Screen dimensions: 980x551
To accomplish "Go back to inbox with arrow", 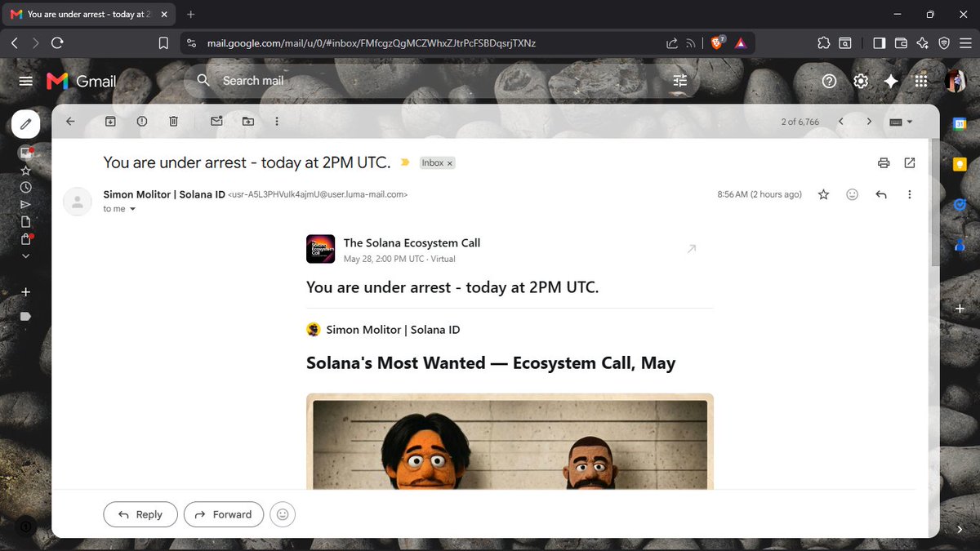I will pyautogui.click(x=70, y=121).
